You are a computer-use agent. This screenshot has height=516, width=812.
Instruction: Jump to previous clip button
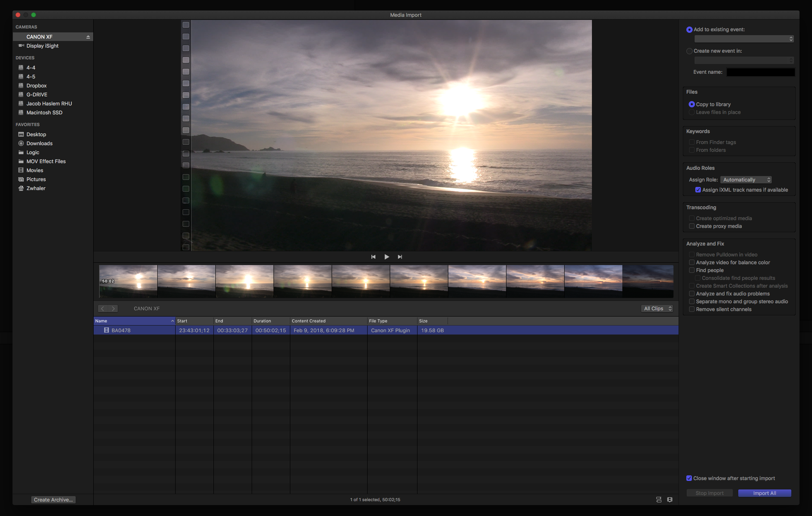(373, 257)
